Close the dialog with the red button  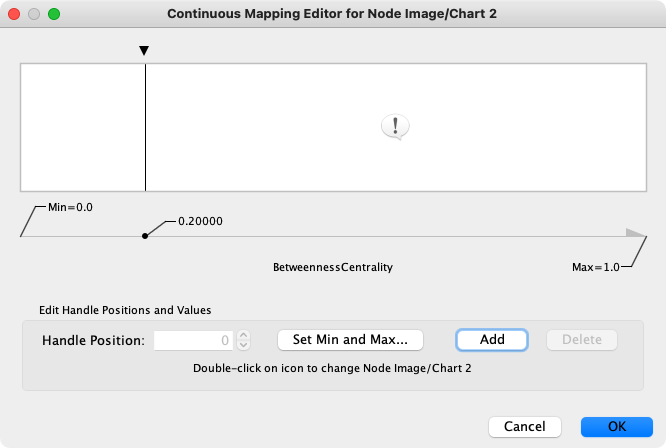14,15
